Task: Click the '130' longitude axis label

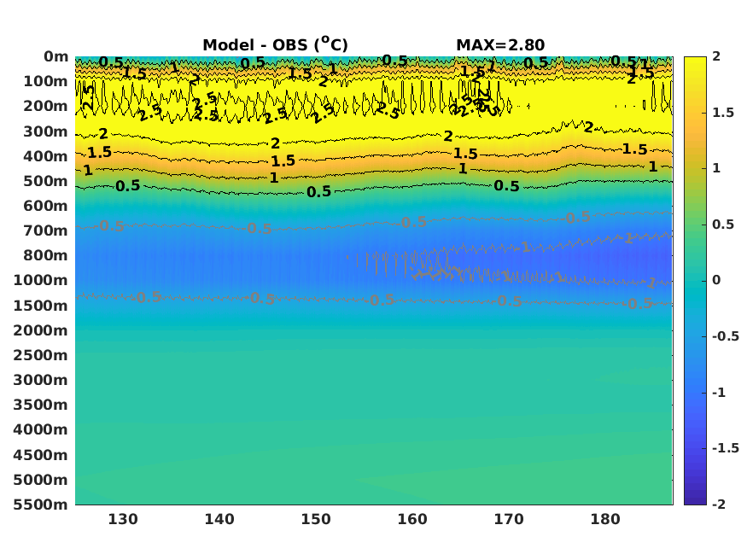Action: 123,519
